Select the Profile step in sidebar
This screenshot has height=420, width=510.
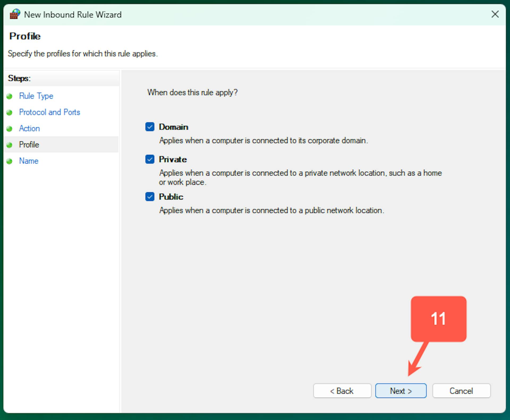[29, 145]
